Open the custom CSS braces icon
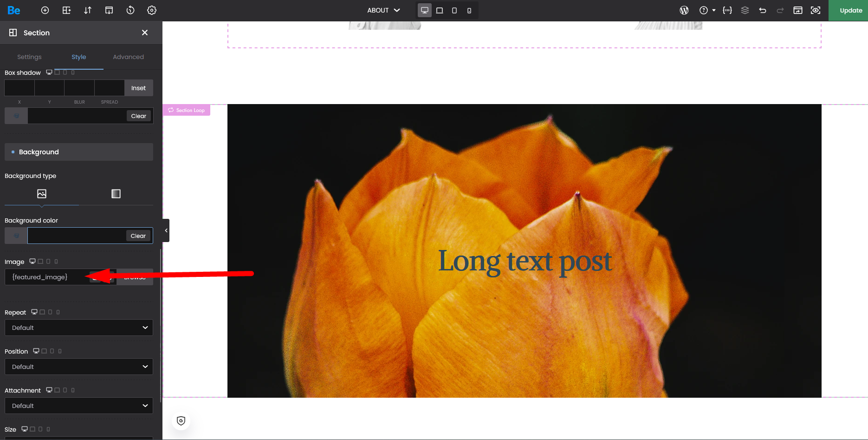The height and width of the screenshot is (440, 868). coord(727,10)
